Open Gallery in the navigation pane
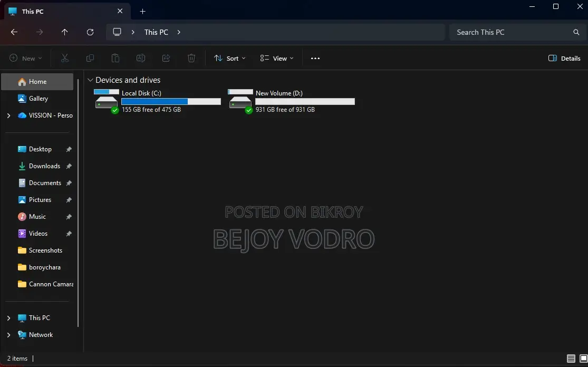This screenshot has width=588, height=367. (37, 99)
